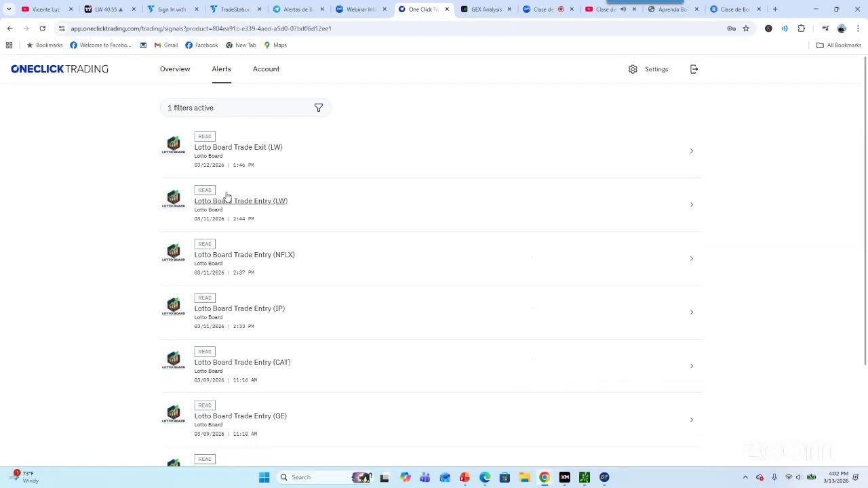Open Chrome from the taskbar
868x488 pixels.
coord(544,477)
